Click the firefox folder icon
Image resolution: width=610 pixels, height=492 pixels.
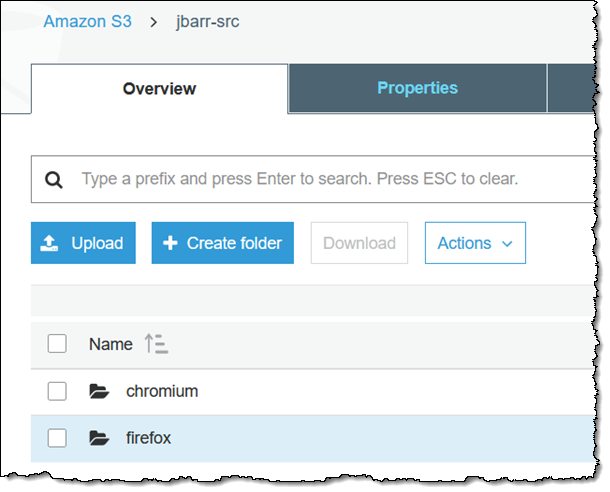[99, 438]
